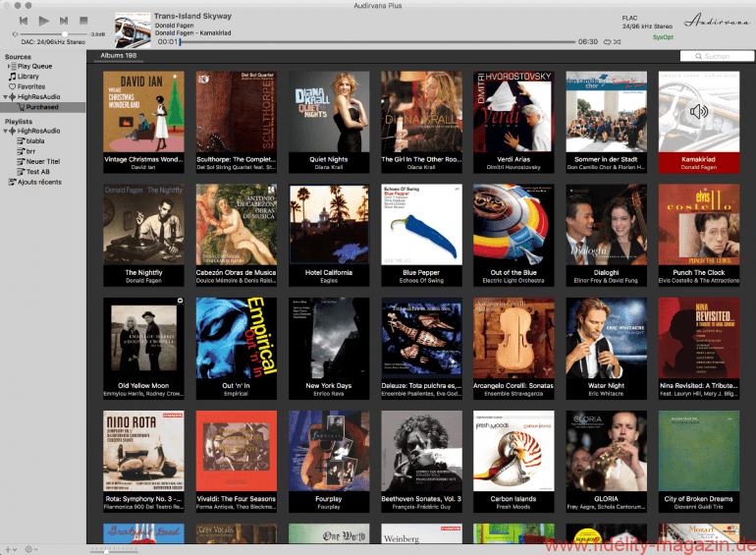Collapse HighResAudio under Playlists
Image resolution: width=756 pixels, height=555 pixels.
coord(6,131)
